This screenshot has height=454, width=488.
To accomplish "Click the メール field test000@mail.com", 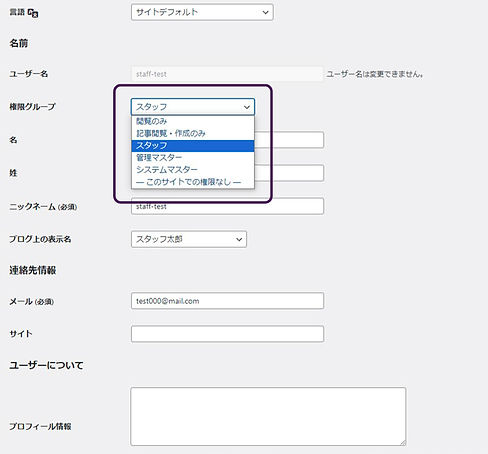I will click(x=227, y=301).
